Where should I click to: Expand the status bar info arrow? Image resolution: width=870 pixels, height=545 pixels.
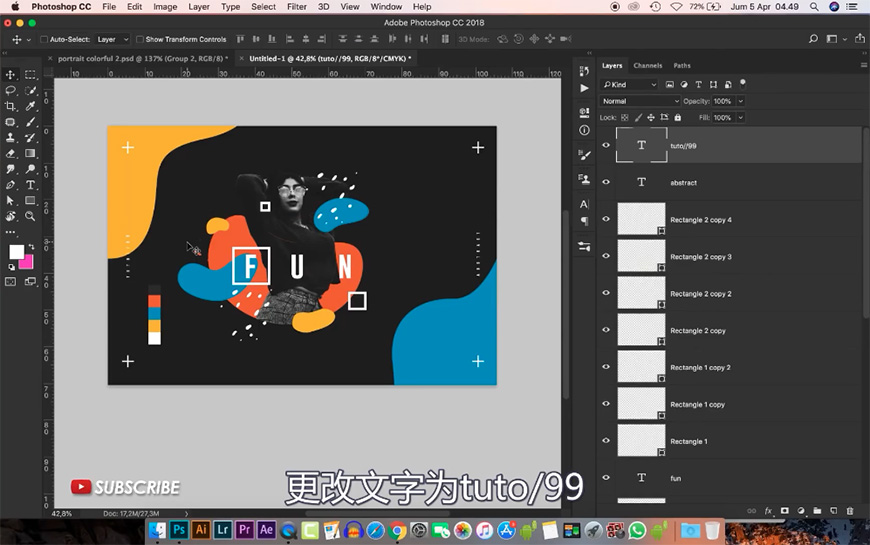[186, 514]
